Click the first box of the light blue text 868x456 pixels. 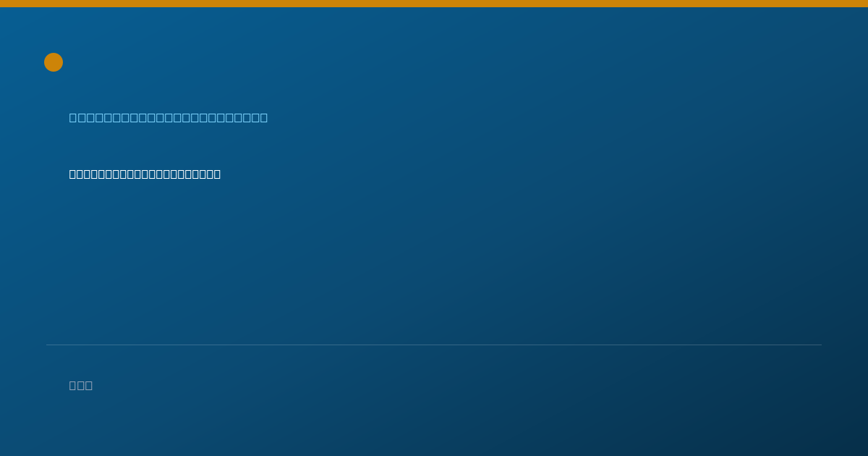[73, 117]
